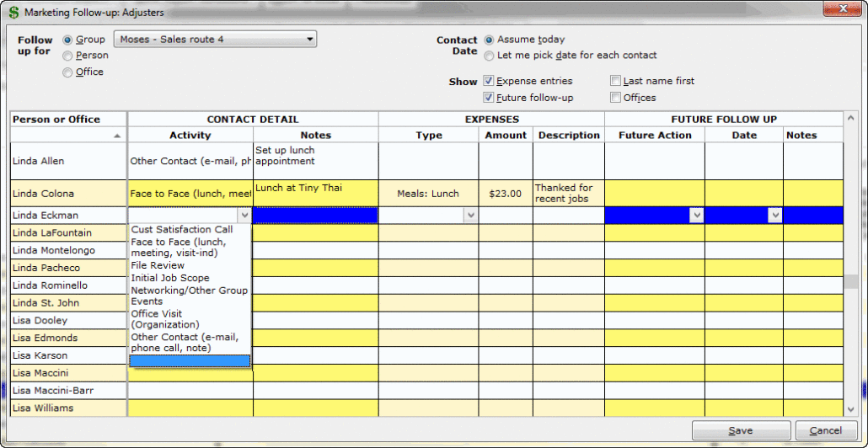Viewport: 868px width, 448px height.
Task: Click the Meals: Lunch expense type cell
Action: pos(428,194)
